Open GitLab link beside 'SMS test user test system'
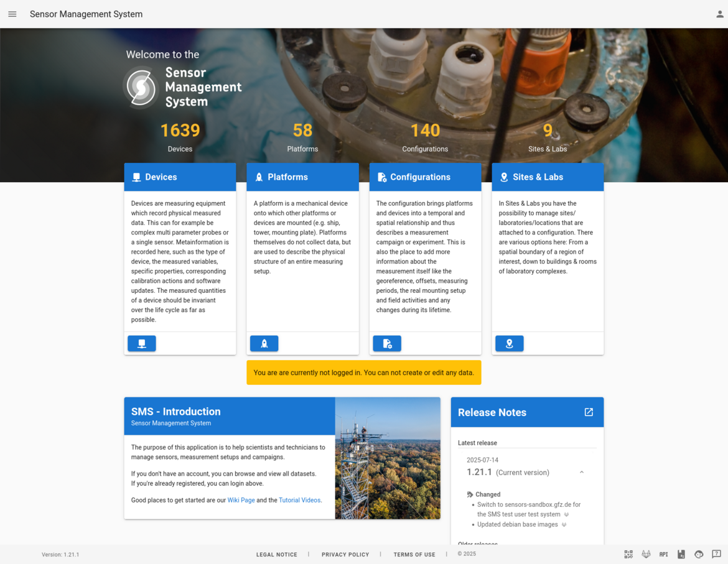728x564 pixels. 566,514
